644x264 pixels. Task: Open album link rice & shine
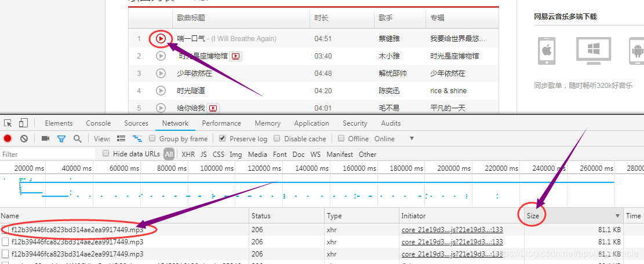[x=449, y=90]
